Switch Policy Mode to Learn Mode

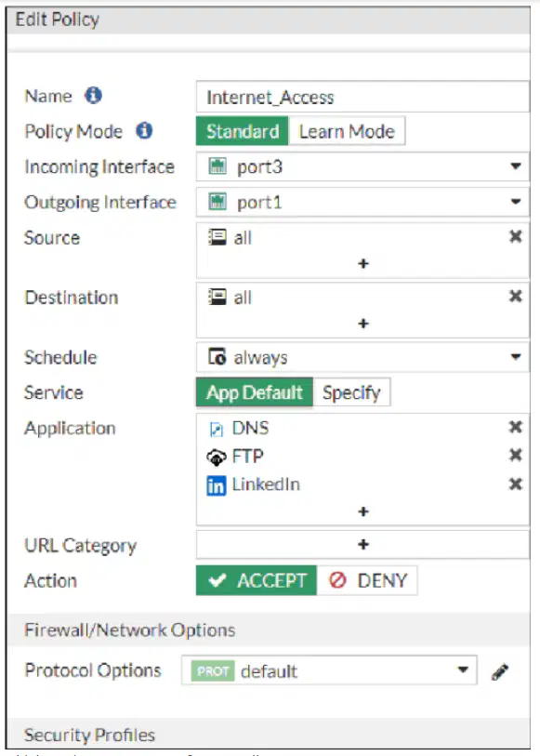[347, 131]
